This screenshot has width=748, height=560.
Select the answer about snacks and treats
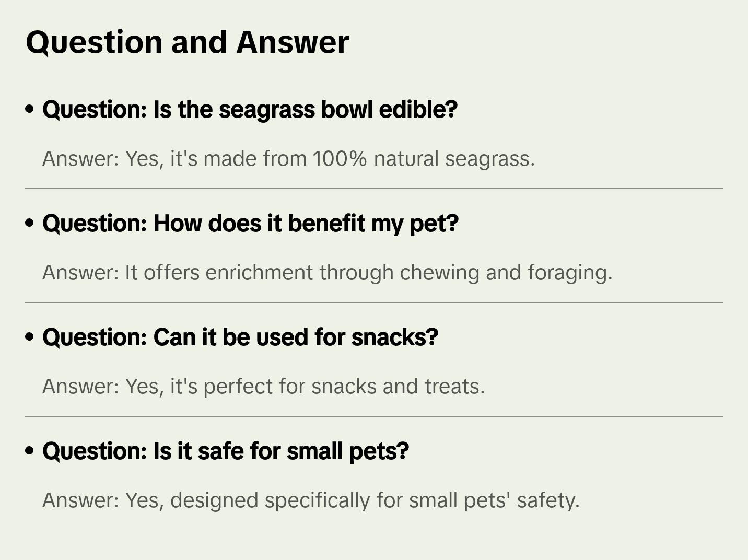[263, 387]
